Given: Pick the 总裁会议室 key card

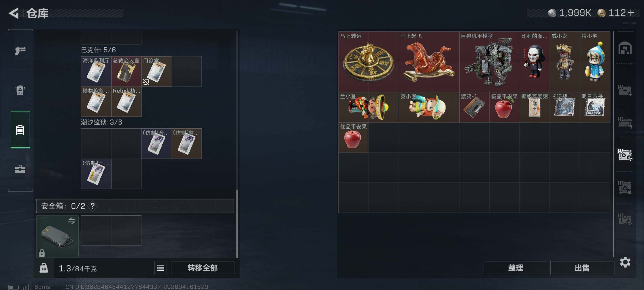Looking at the screenshot, I should [x=126, y=71].
